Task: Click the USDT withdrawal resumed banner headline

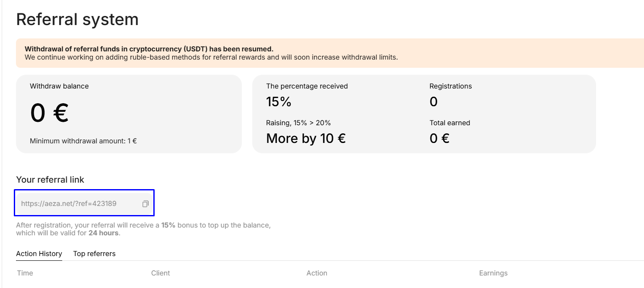Action: tap(149, 49)
